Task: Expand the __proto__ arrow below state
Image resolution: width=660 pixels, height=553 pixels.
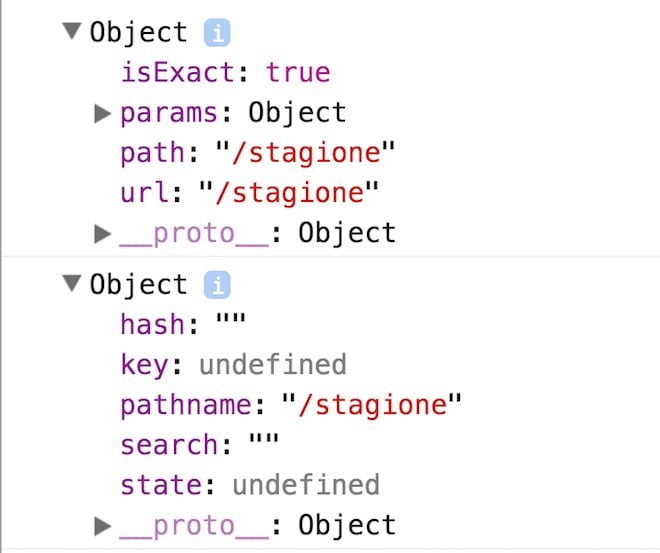Action: (x=102, y=525)
